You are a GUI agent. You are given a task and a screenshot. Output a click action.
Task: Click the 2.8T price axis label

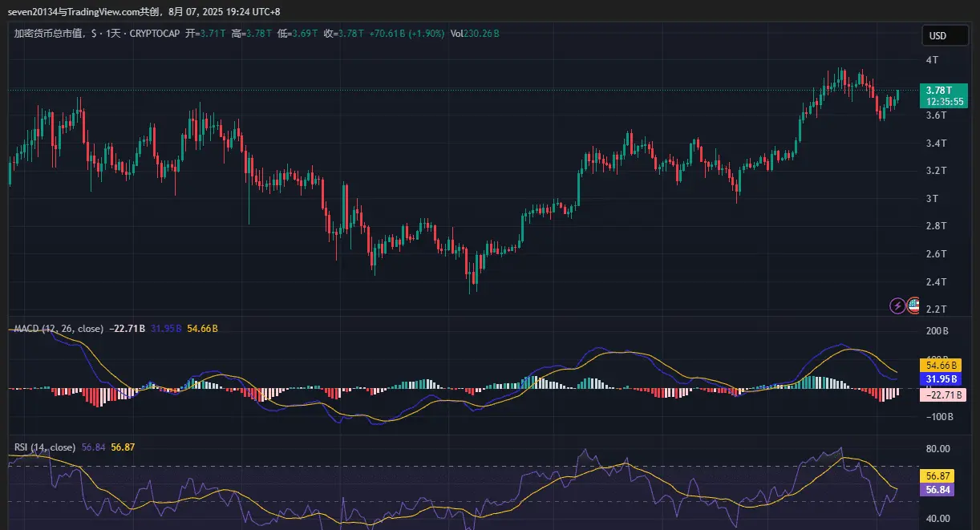tap(936, 226)
